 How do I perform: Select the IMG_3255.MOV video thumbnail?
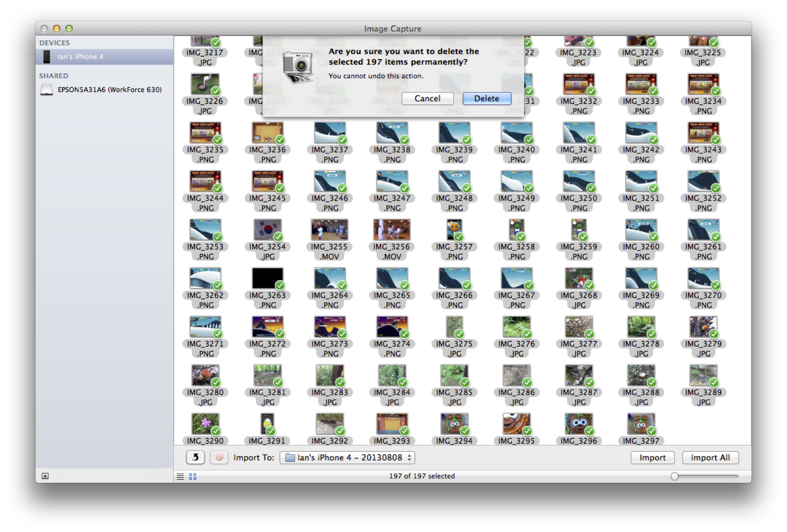click(x=329, y=230)
